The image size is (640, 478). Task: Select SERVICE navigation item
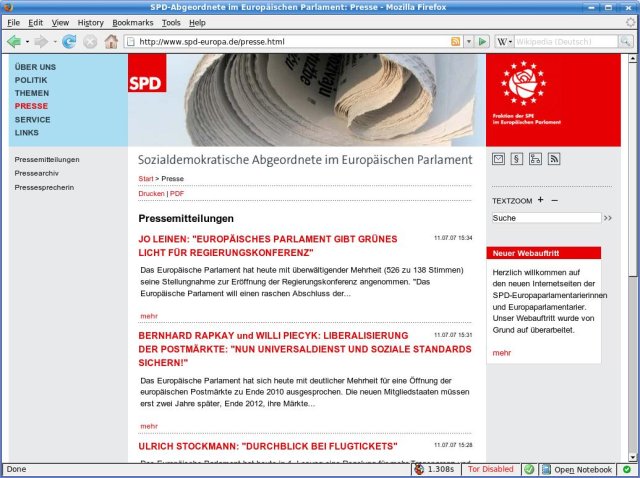click(x=33, y=120)
